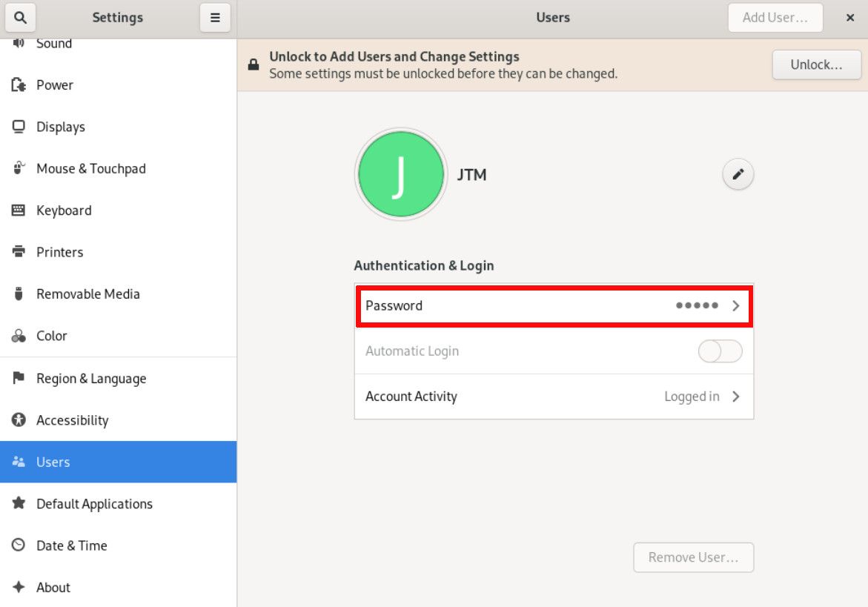Open the avatar edit pencil icon
Screen dimensions: 868x607
(737, 173)
